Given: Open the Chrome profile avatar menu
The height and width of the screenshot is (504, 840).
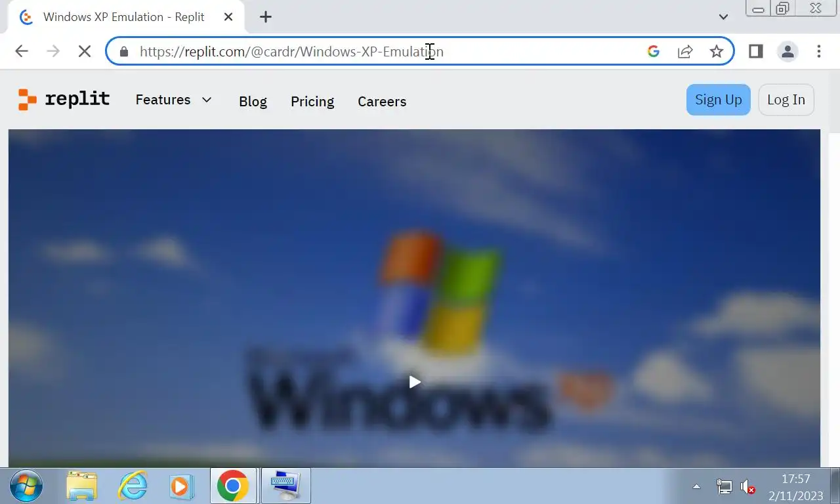Looking at the screenshot, I should coord(787,51).
